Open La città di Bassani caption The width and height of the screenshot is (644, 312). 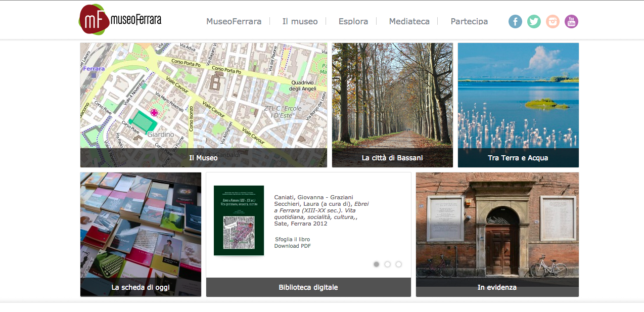tap(392, 158)
